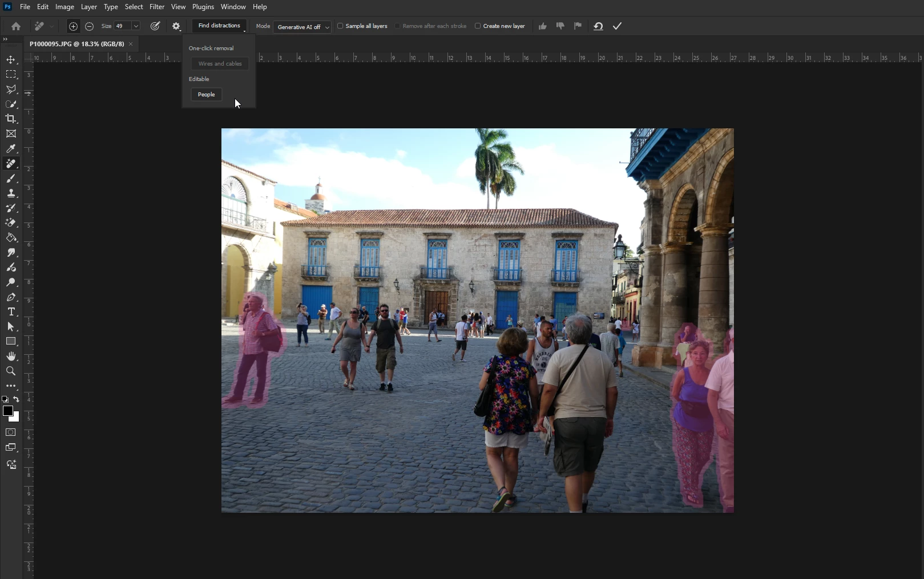Choose the Horizontal Type tool
Viewport: 924px width, 579px height.
click(x=11, y=312)
